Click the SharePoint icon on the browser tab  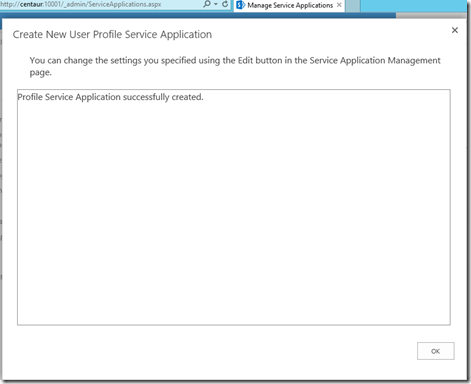click(x=240, y=5)
